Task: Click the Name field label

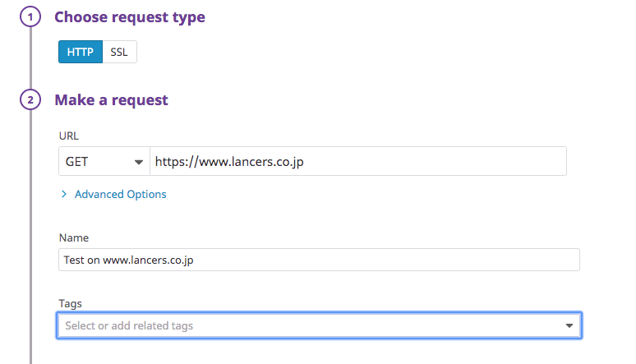Action: [73, 237]
